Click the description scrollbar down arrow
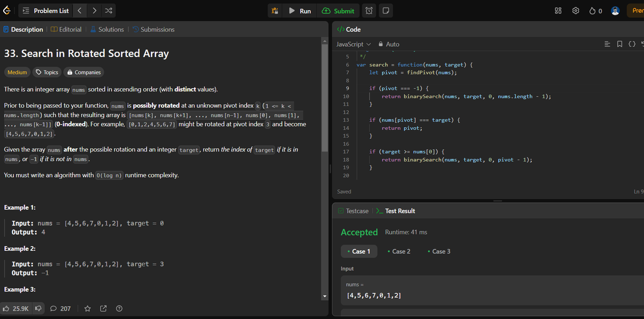This screenshot has width=644, height=319. pyautogui.click(x=324, y=297)
